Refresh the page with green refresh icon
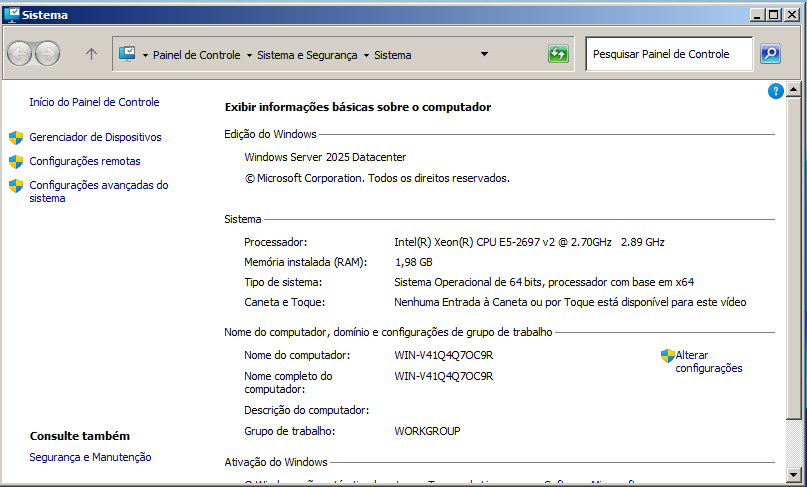Viewport: 807px width, 487px height. 558,54
